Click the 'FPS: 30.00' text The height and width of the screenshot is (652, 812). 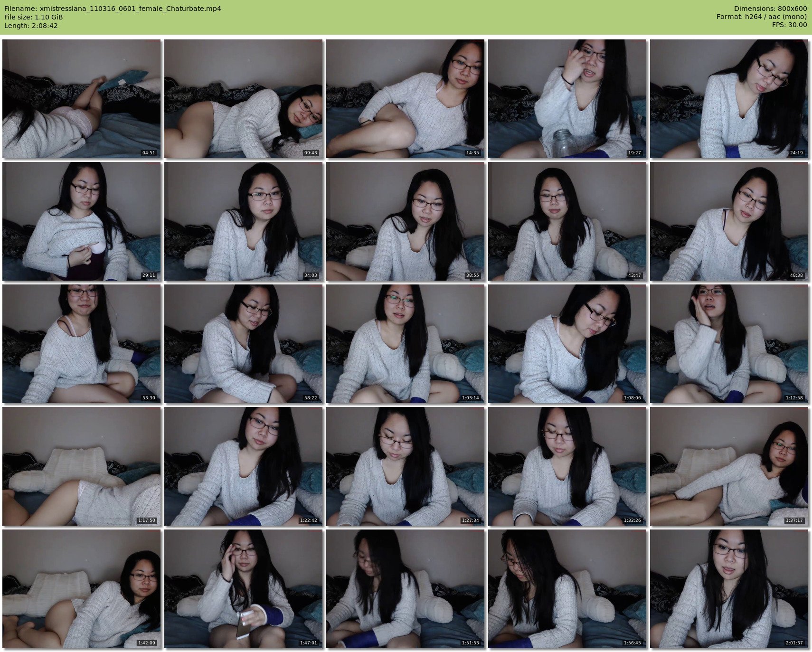pyautogui.click(x=789, y=25)
